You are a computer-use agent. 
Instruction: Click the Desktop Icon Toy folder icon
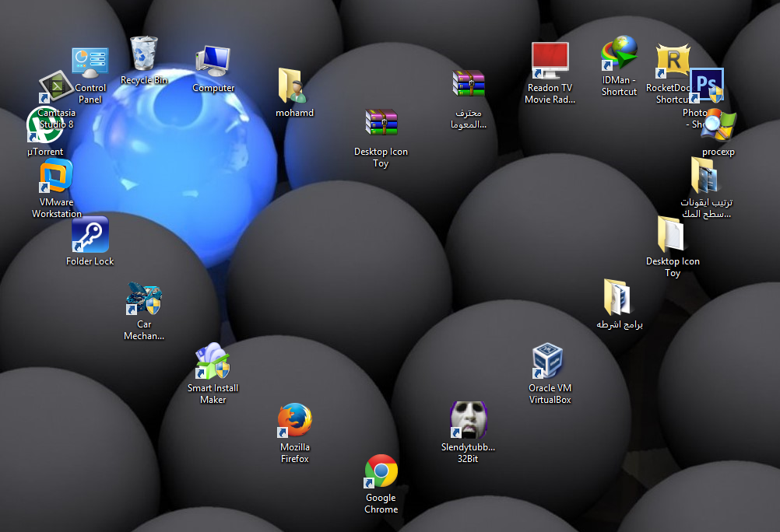point(670,234)
